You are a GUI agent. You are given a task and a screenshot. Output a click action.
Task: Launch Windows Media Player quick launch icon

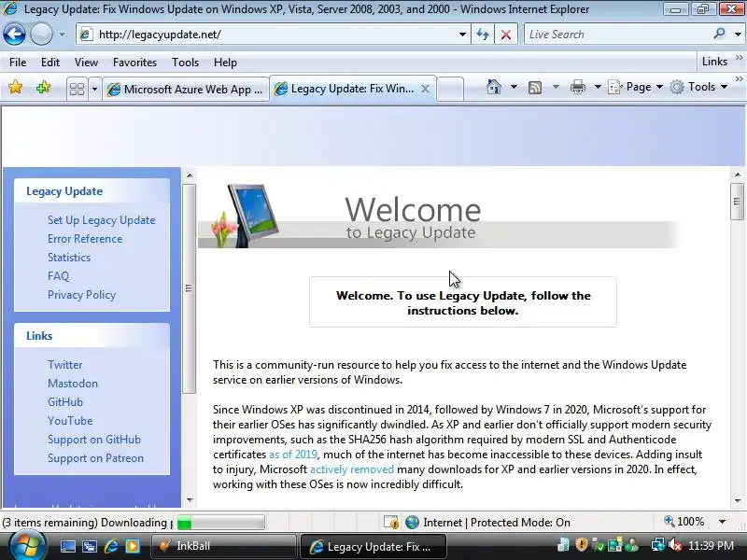[132, 546]
